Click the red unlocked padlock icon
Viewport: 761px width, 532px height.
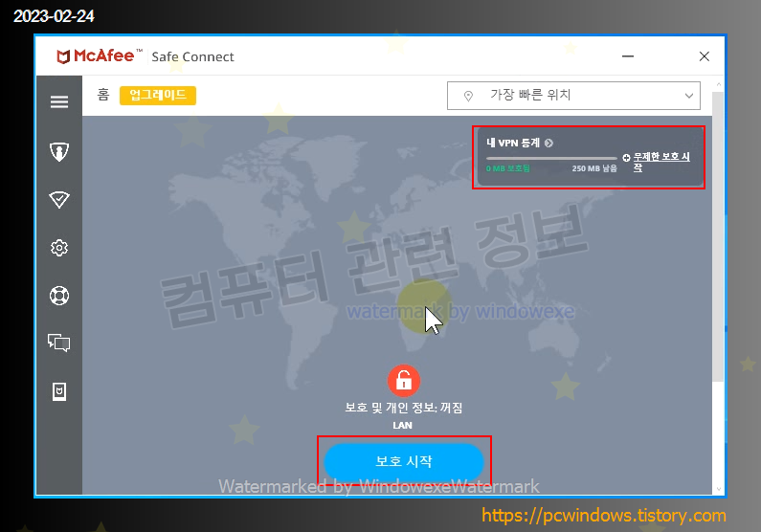click(x=403, y=381)
